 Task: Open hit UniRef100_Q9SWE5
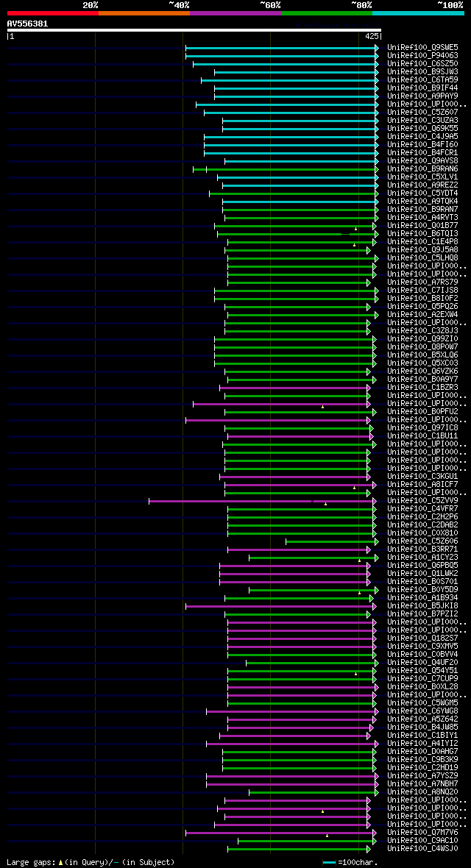(x=422, y=48)
